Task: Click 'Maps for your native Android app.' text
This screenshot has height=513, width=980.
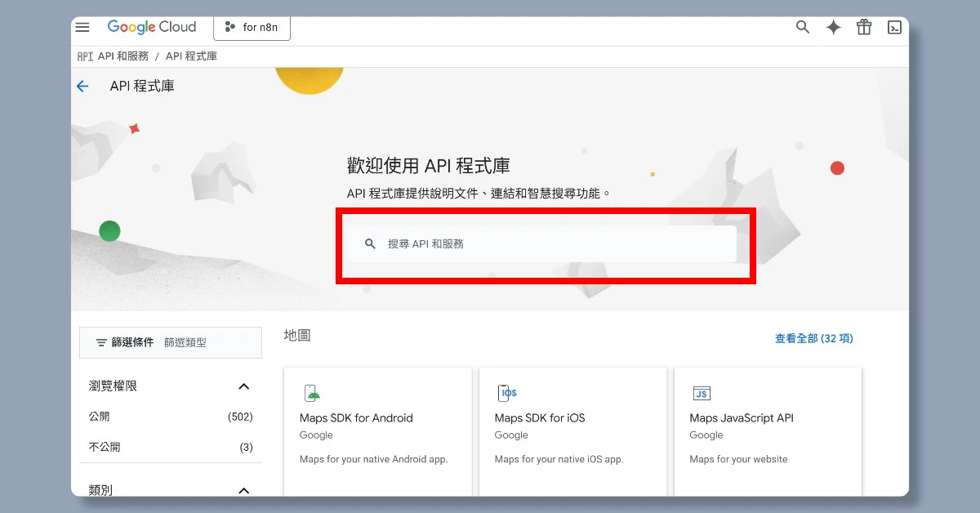Action: 373,459
